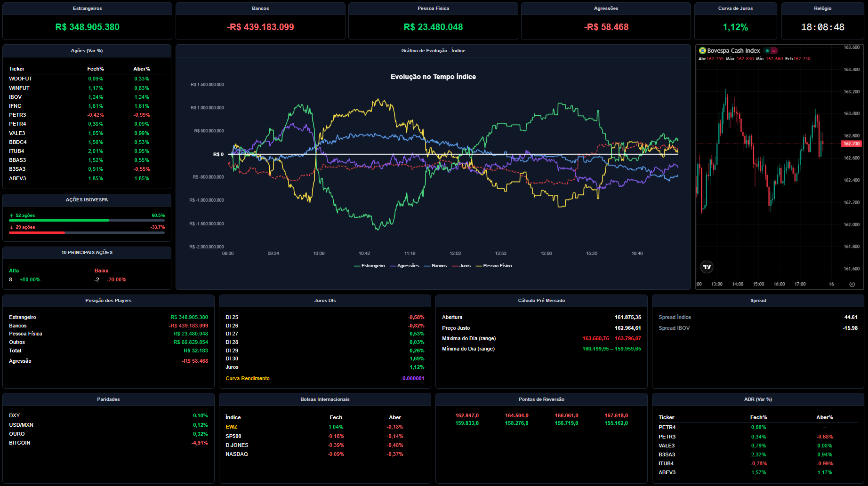
Task: Click the green up arrow by 52 ações
Action: point(11,215)
